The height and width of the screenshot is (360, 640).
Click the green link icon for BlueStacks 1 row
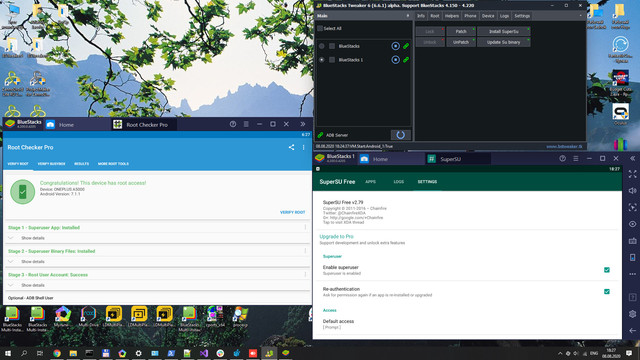(x=406, y=60)
